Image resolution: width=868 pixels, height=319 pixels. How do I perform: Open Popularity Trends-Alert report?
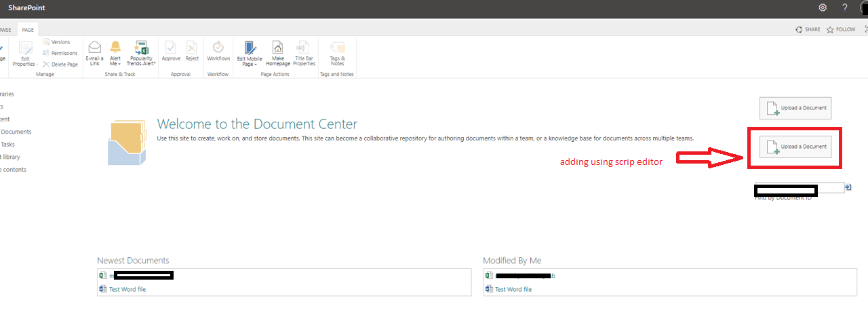click(x=141, y=53)
